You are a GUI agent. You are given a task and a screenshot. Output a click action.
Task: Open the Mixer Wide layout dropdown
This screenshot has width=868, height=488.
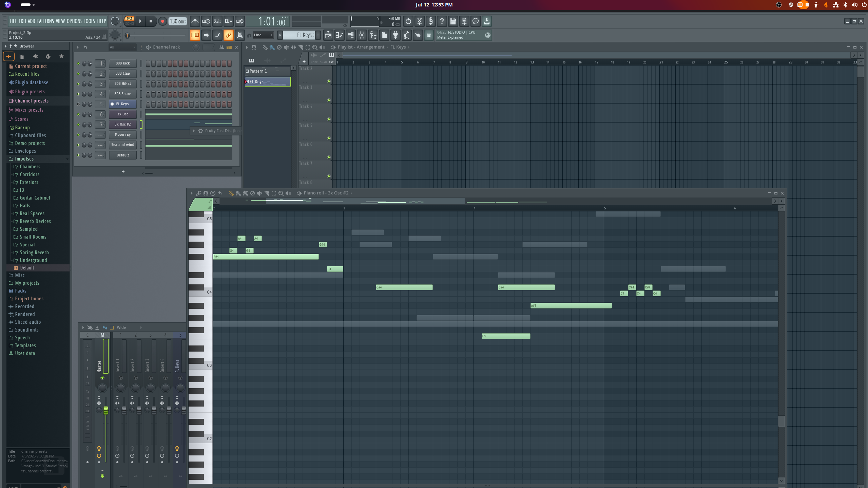[129, 327]
